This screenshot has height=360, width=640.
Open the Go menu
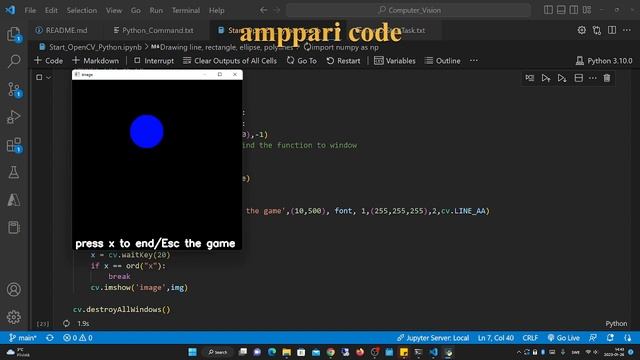[x=136, y=10]
